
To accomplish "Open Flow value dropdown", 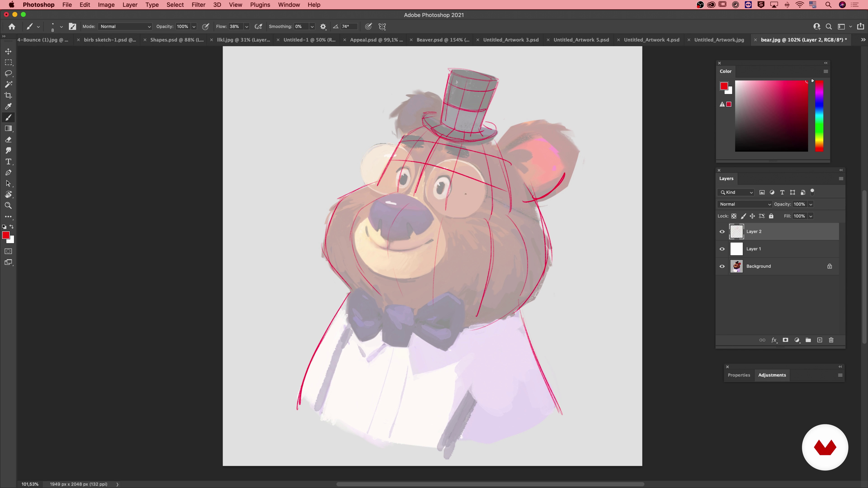I will [x=247, y=27].
